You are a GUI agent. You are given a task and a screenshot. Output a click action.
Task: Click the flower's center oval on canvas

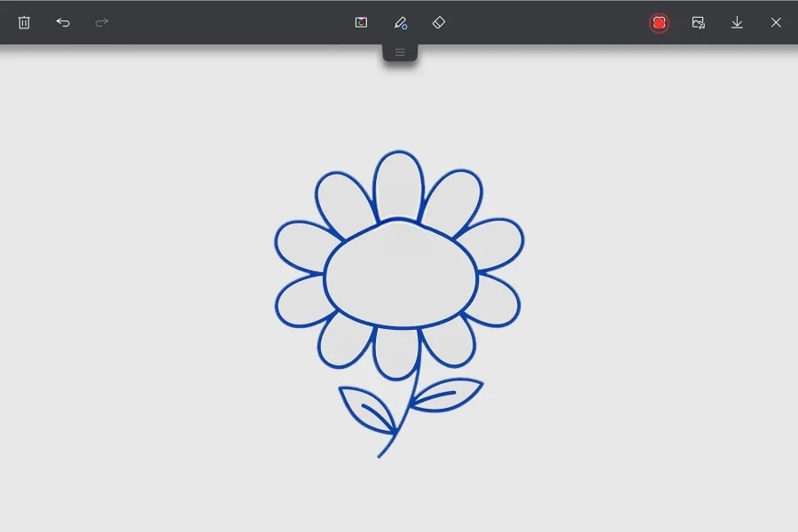(x=401, y=273)
